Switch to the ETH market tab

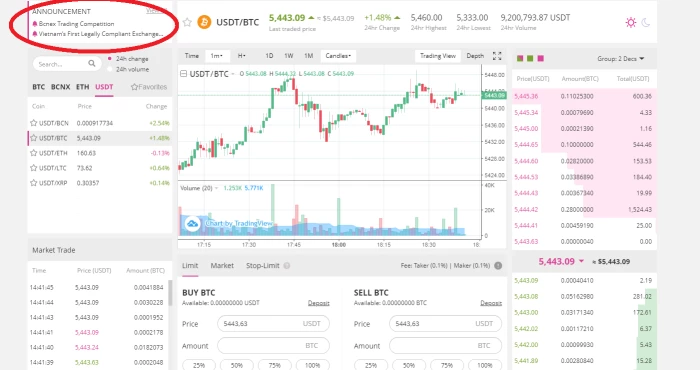pyautogui.click(x=83, y=87)
